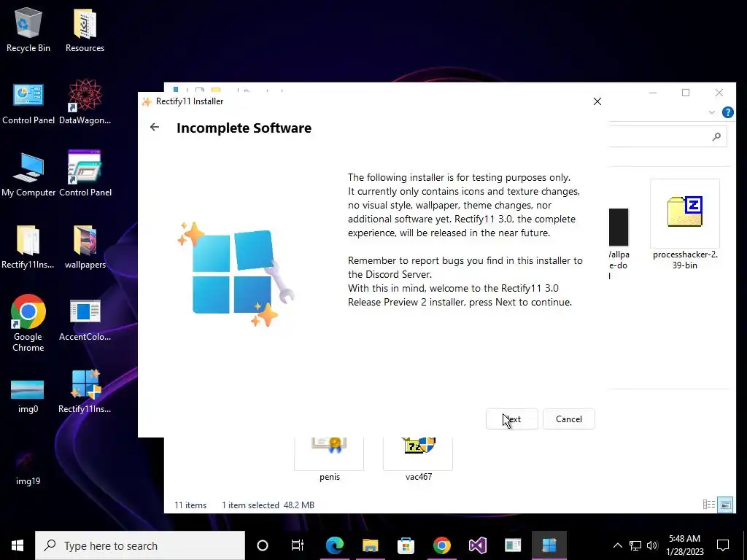Select the img19 image on desktop
Viewport: 747px width, 560px height.
[28, 469]
